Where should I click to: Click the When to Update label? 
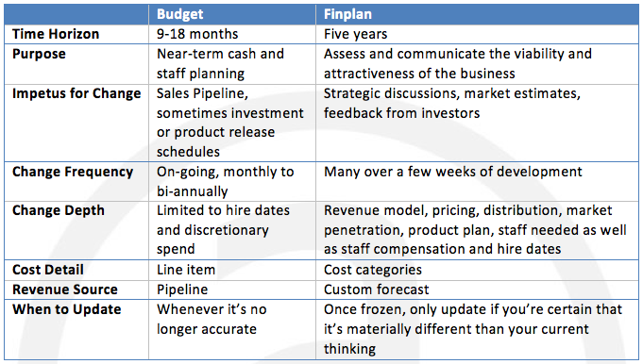[x=66, y=309]
